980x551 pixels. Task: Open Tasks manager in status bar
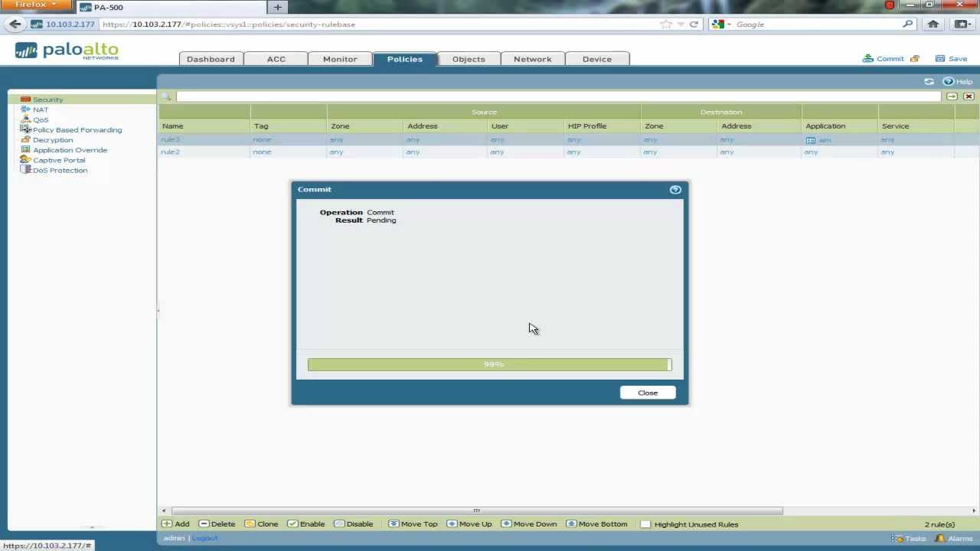click(x=909, y=538)
